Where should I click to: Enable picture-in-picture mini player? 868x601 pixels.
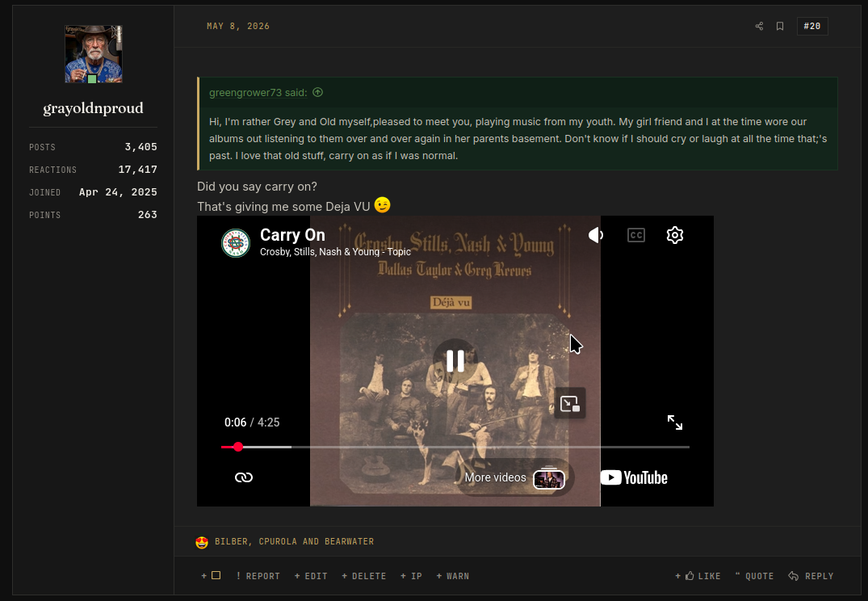569,403
